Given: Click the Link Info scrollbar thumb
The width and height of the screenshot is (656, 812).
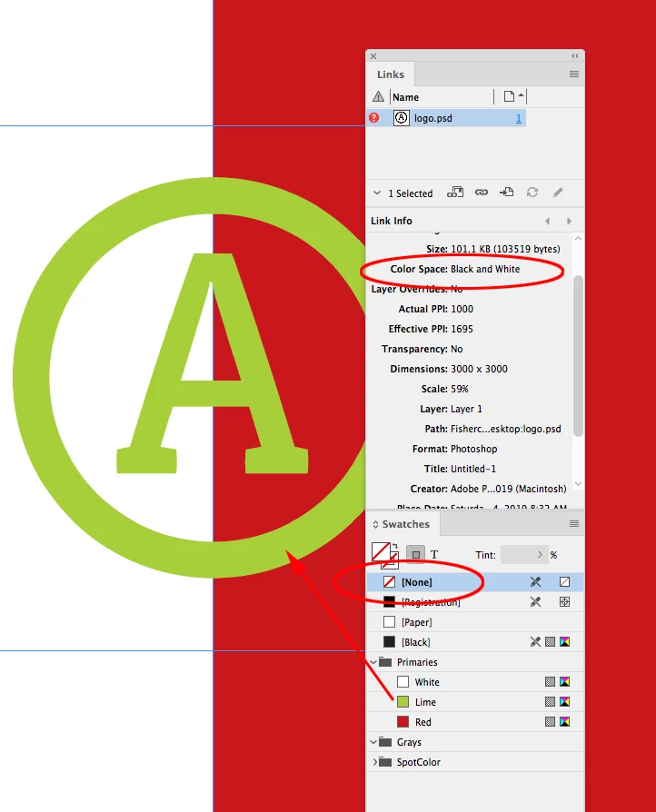Looking at the screenshot, I should tap(578, 356).
